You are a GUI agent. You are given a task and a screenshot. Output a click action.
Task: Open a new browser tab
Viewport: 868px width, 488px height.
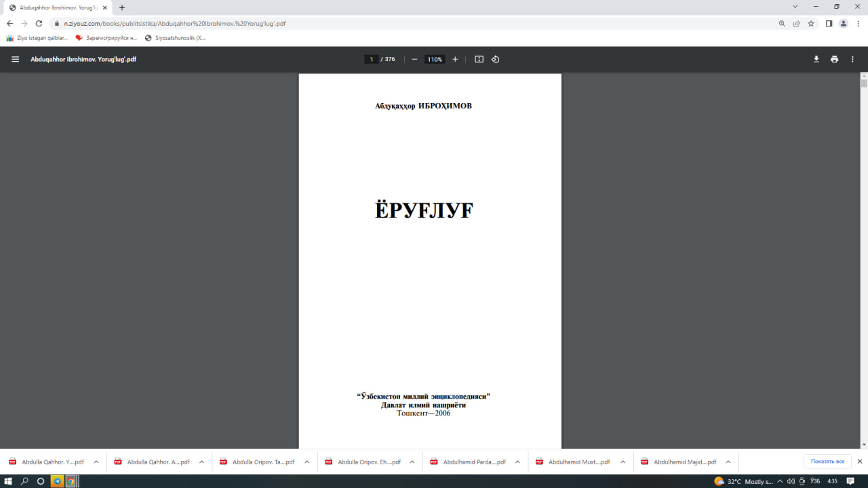pyautogui.click(x=122, y=7)
